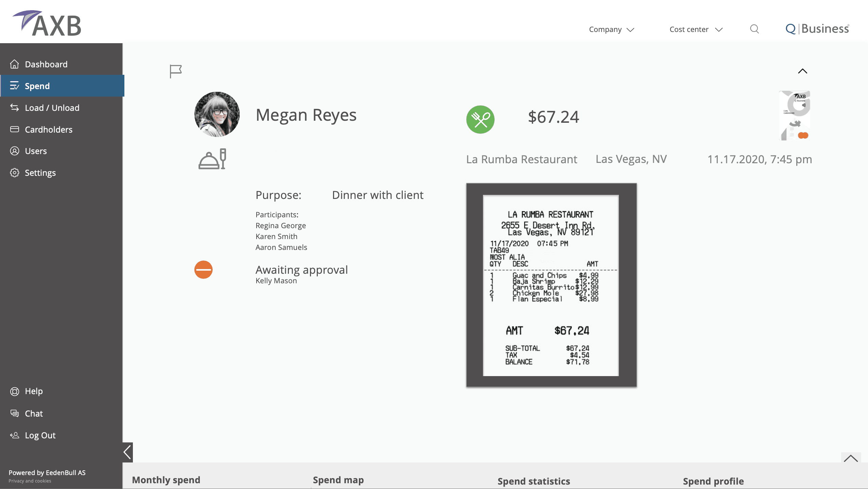Collapse the left sidebar with the arrow
Image resolution: width=868 pixels, height=489 pixels.
point(127,452)
